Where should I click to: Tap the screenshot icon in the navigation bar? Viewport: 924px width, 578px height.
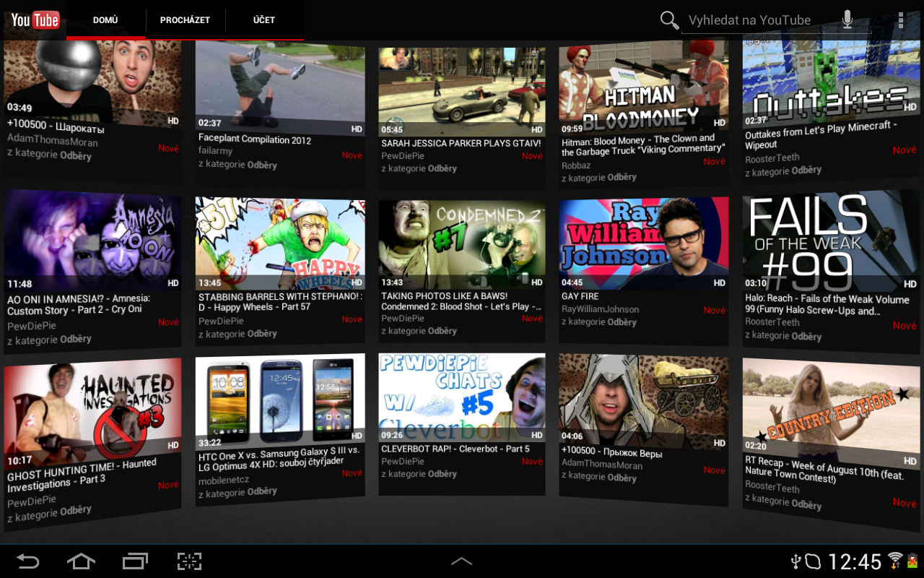tap(188, 561)
